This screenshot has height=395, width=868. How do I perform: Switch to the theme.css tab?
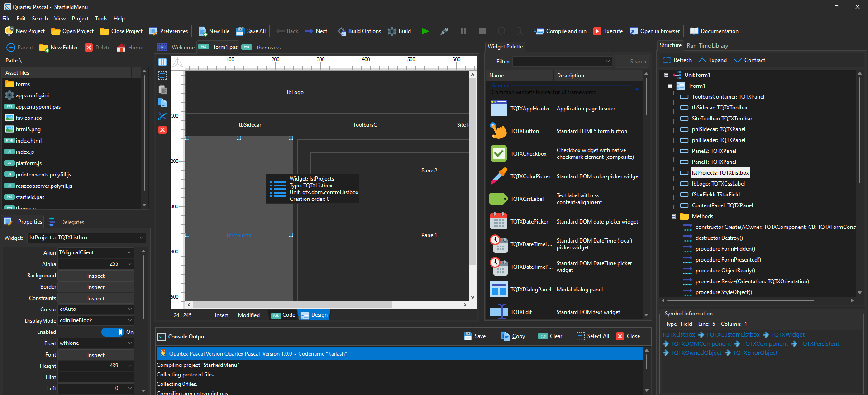coord(268,48)
